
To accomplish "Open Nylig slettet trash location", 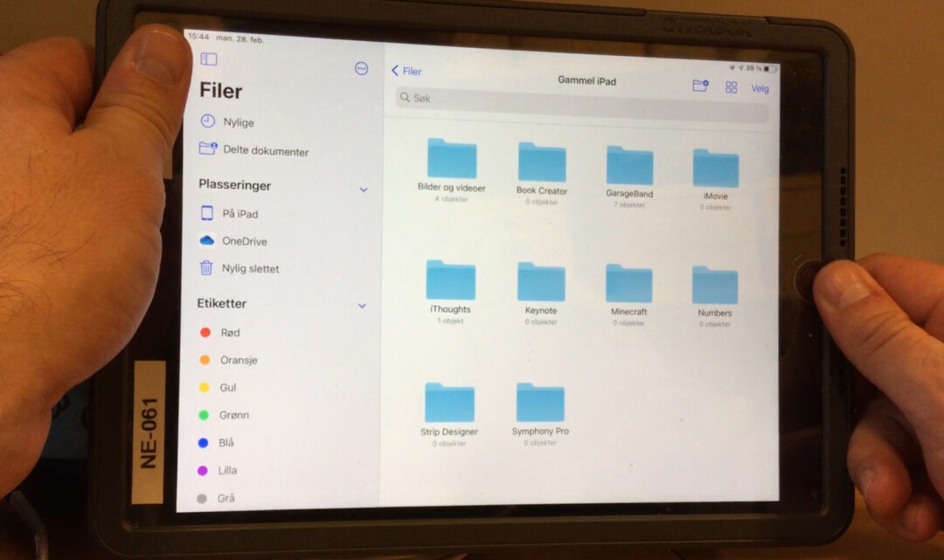I will point(250,269).
